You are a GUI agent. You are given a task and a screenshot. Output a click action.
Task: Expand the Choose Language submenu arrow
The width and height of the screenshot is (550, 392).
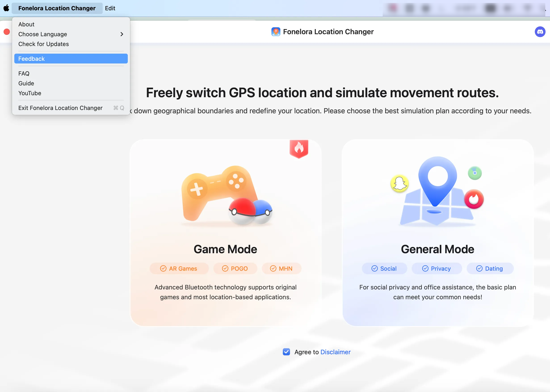point(122,34)
